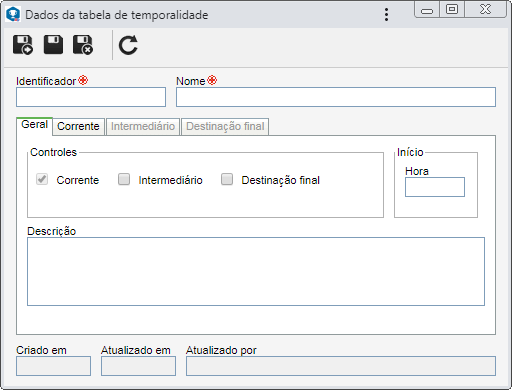The width and height of the screenshot is (512, 390).
Task: Focus the Identificador input field
Action: click(x=91, y=97)
